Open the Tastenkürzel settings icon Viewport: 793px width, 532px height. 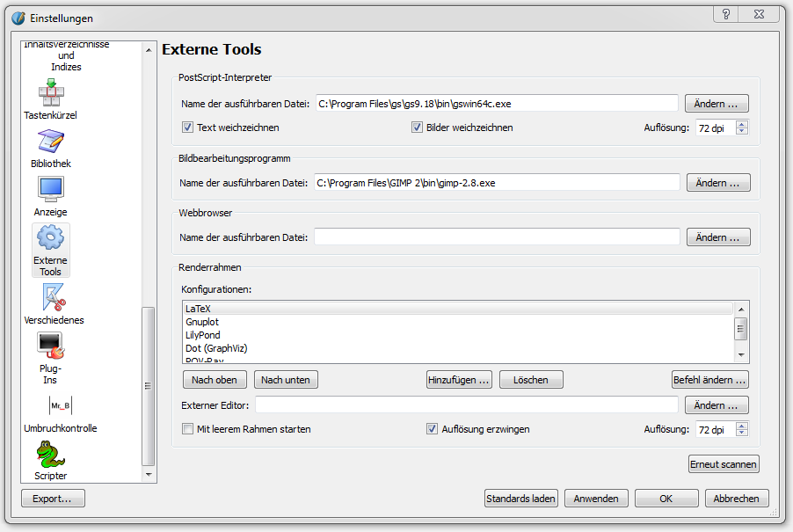pyautogui.click(x=51, y=93)
